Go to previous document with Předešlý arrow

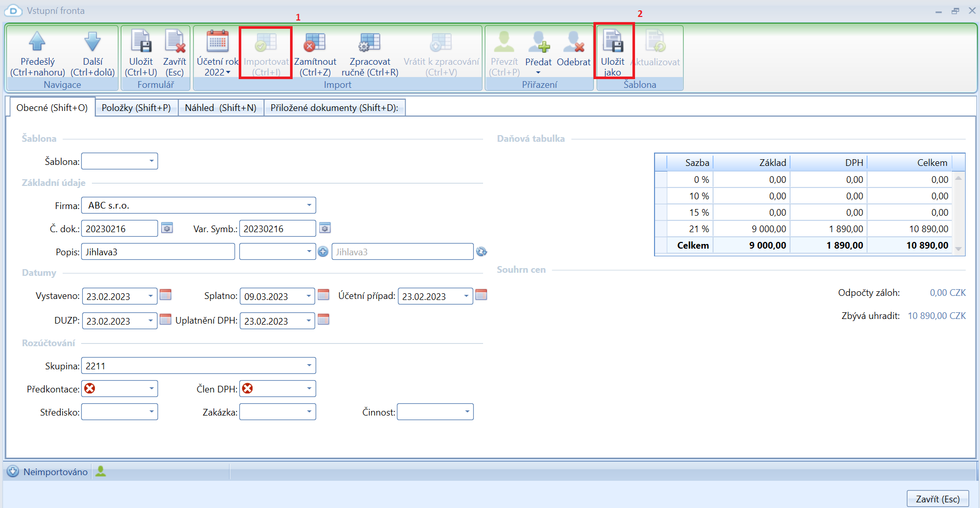pos(37,42)
